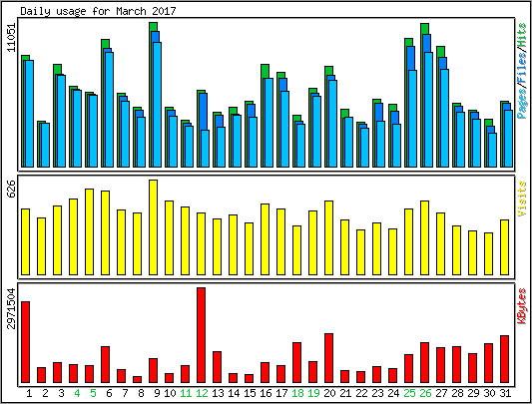Select day 6 label on the x-axis
This screenshot has height=404, width=532.
point(109,393)
